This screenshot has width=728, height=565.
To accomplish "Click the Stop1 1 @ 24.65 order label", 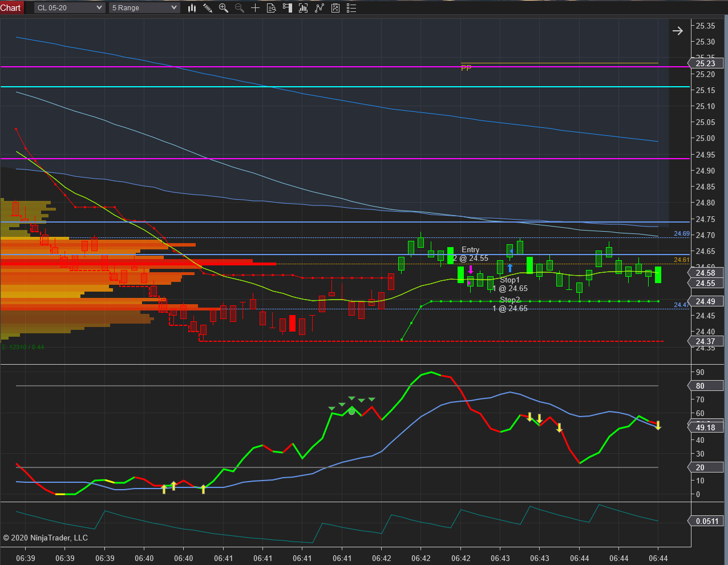I will [511, 284].
